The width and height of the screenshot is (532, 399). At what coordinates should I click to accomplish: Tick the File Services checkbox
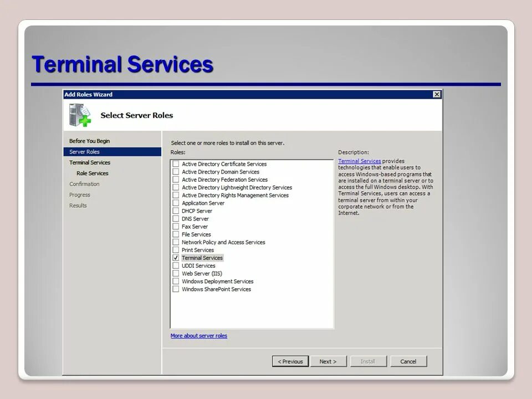176,234
